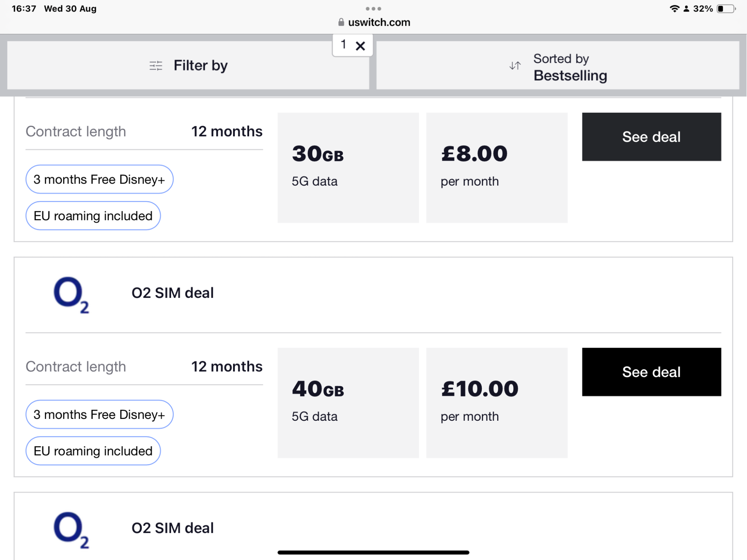The height and width of the screenshot is (560, 747).
Task: Click the filter sliders icon
Action: coord(156,66)
